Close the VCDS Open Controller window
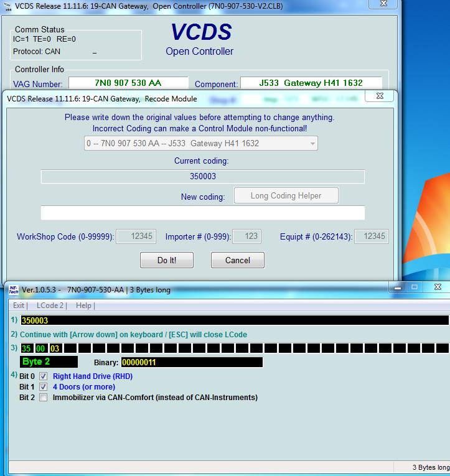 pos(383,3)
